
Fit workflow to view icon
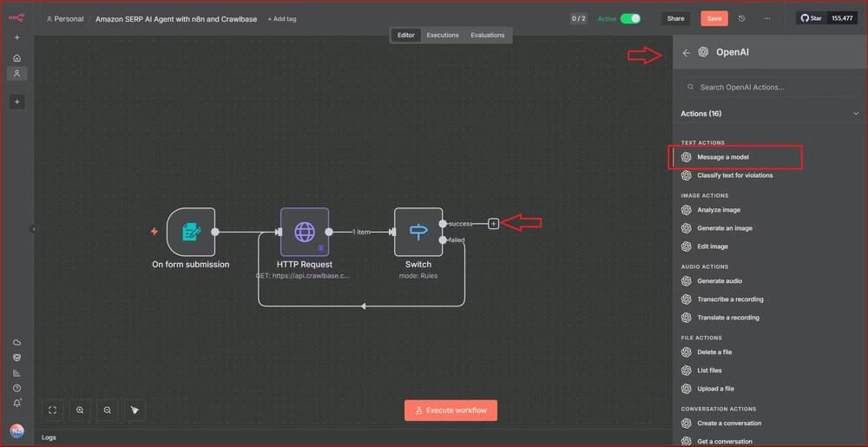point(53,410)
